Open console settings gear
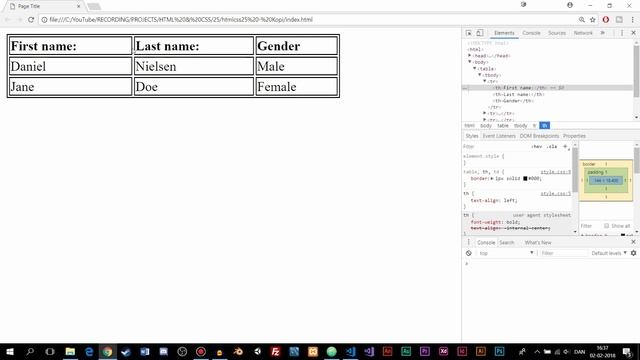This screenshot has width=640, height=360. tap(633, 253)
